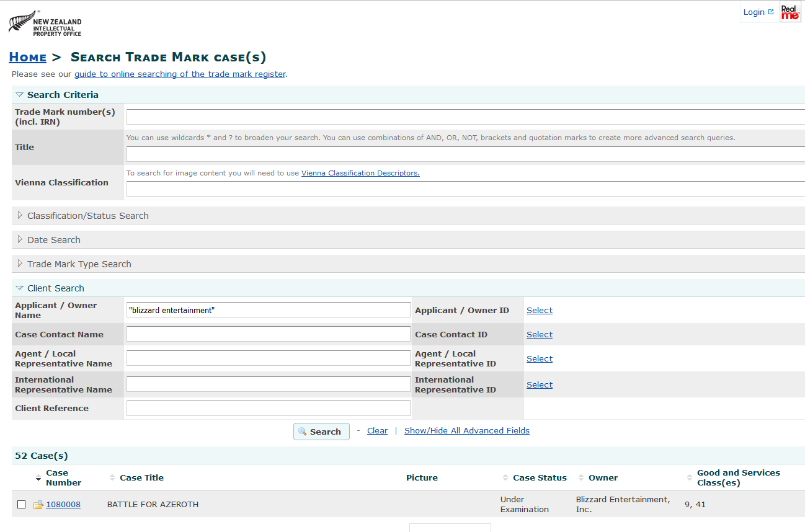This screenshot has width=805, height=532.
Task: Open the Vienna Classification Descriptors link
Action: [360, 173]
